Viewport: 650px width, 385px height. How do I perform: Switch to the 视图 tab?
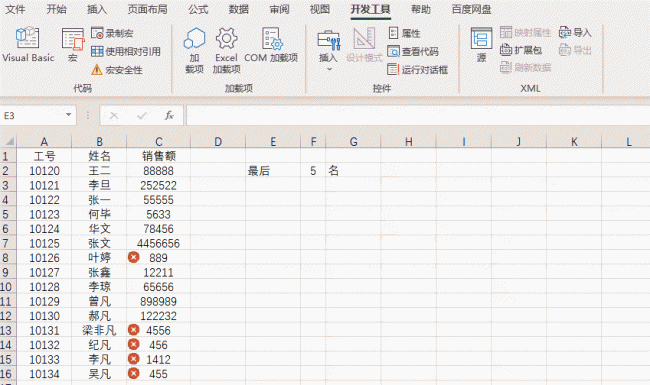[320, 9]
